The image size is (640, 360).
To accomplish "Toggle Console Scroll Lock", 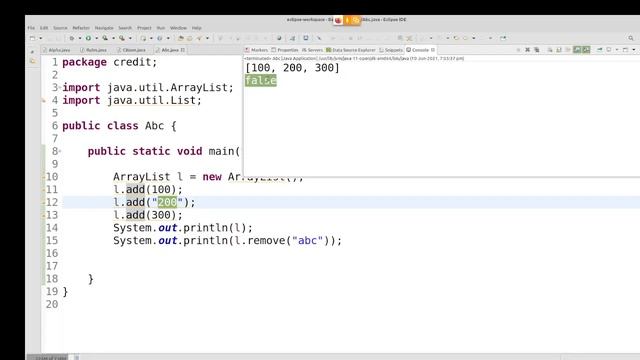I will [559, 50].
